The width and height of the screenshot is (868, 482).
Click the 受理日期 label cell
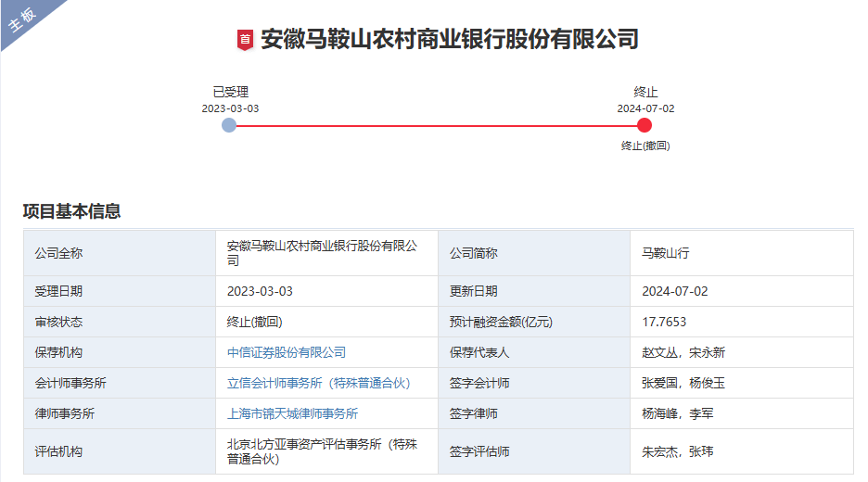120,291
